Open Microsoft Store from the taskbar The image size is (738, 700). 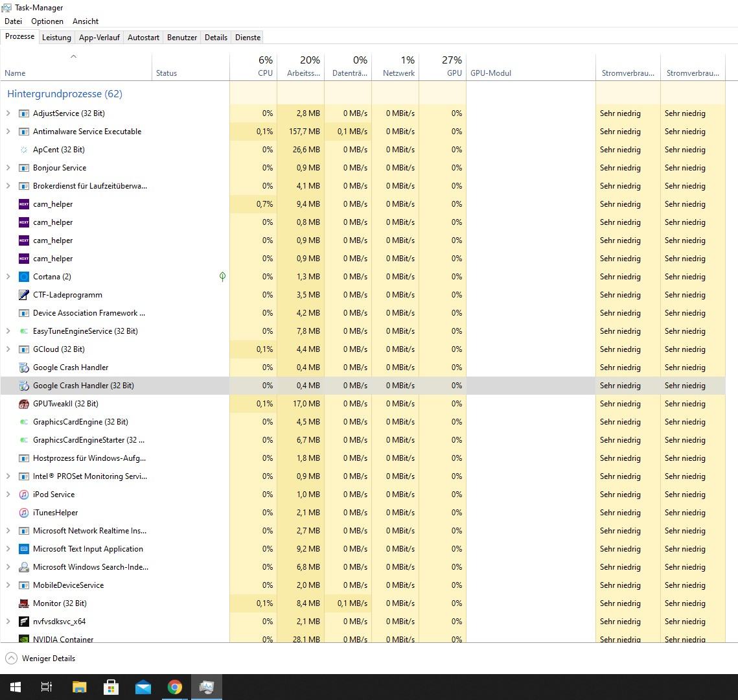tap(111, 687)
